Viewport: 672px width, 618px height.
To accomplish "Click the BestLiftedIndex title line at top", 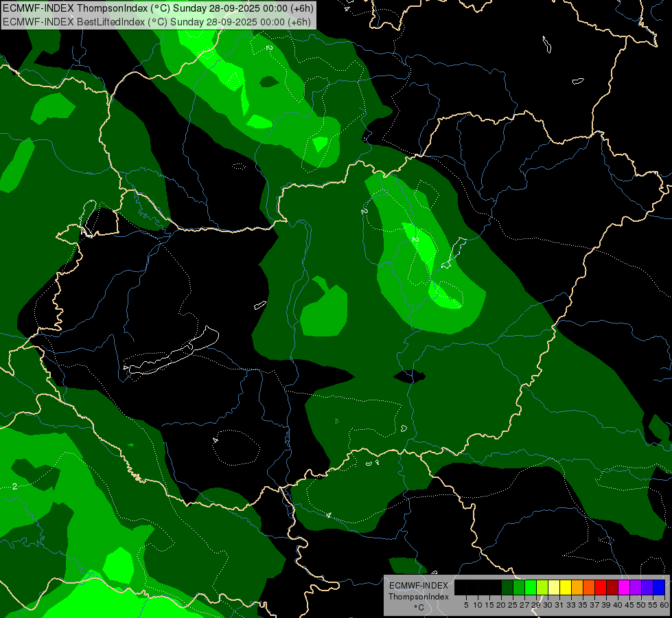I will (157, 22).
